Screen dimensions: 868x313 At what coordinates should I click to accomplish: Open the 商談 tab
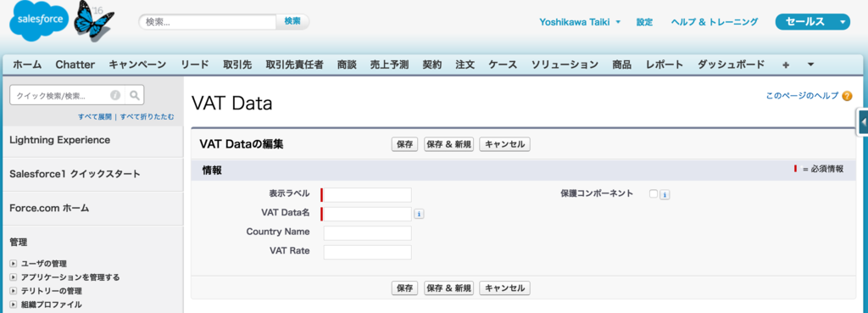pos(346,64)
